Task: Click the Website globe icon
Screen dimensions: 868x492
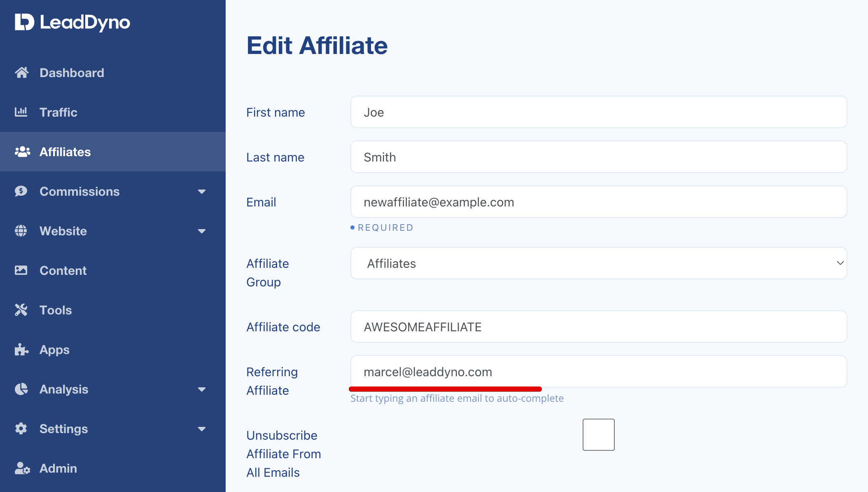Action: click(21, 231)
